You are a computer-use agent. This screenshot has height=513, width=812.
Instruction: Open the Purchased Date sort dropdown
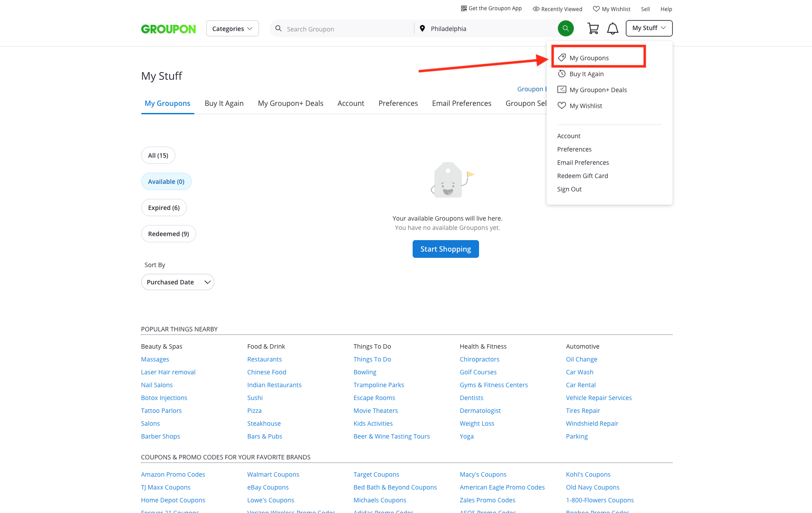coord(178,282)
